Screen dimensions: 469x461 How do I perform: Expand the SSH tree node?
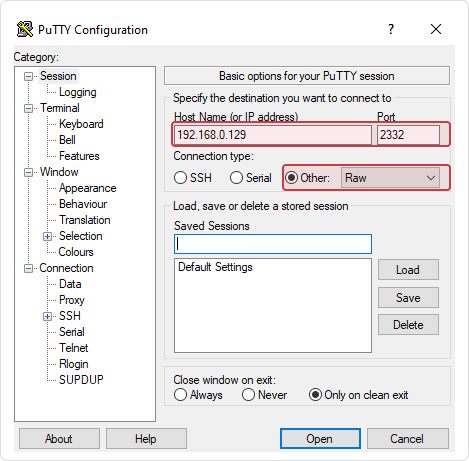[x=48, y=316]
